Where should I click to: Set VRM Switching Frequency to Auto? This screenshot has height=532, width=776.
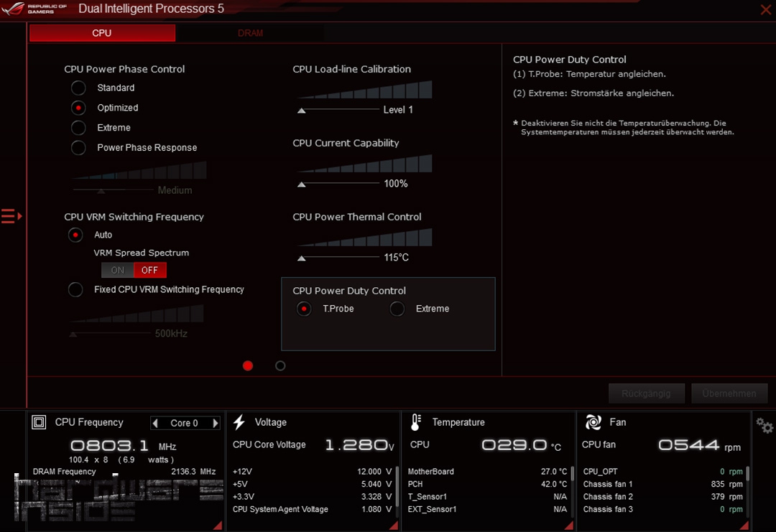[x=75, y=235]
